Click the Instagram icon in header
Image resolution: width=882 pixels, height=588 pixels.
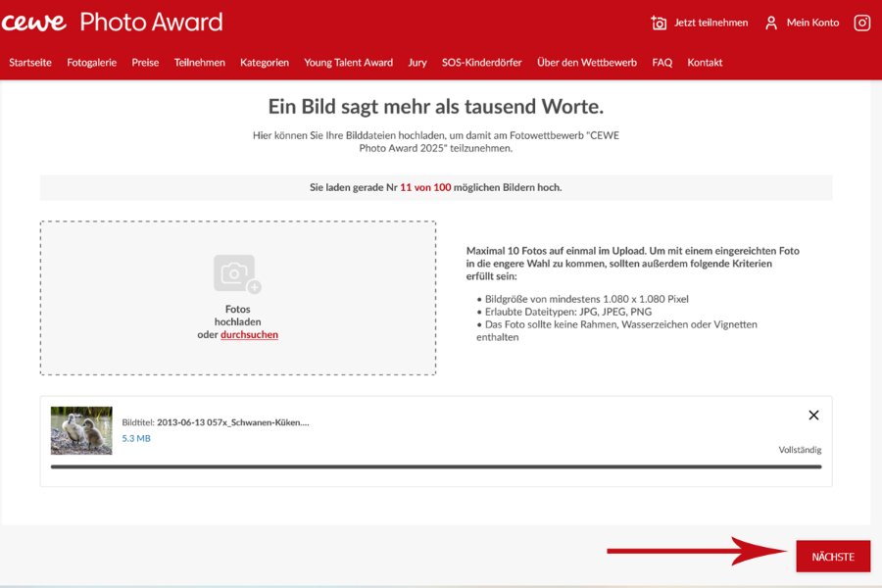click(x=861, y=23)
